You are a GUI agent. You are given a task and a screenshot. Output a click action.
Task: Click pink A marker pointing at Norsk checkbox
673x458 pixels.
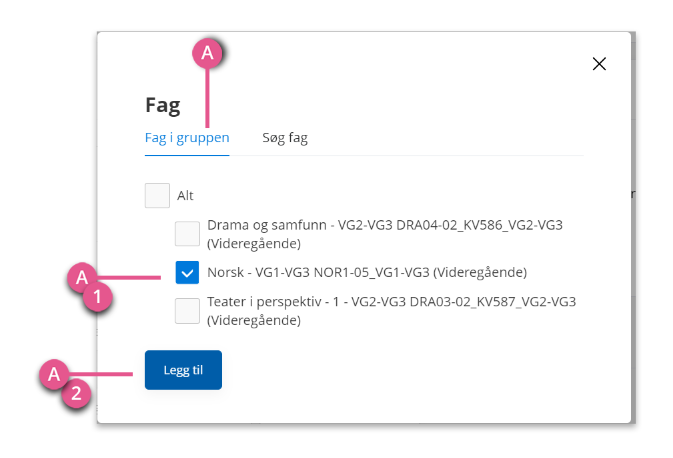[x=82, y=278]
